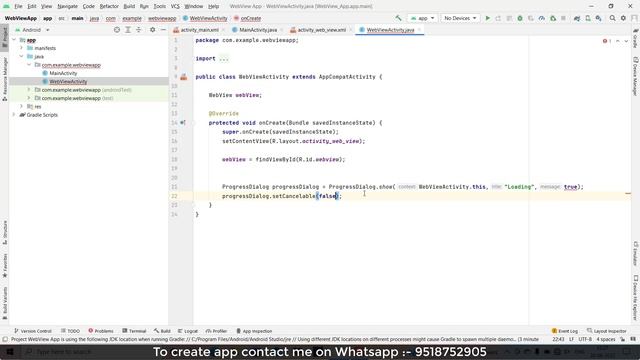Image resolution: width=640 pixels, height=360 pixels.
Task: Open the File menu
Action: pyautogui.click(x=18, y=7)
